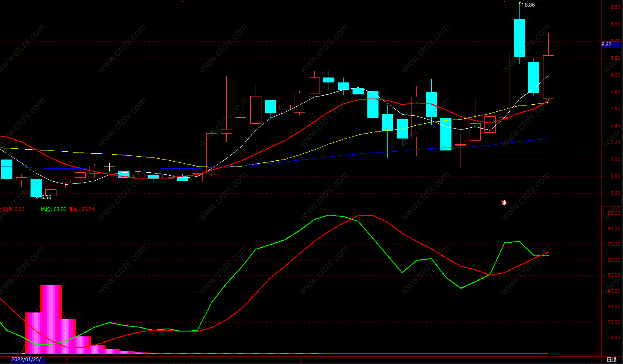Click the 70.00 indicator axis label
The height and width of the screenshot is (364, 623).
(x=614, y=244)
